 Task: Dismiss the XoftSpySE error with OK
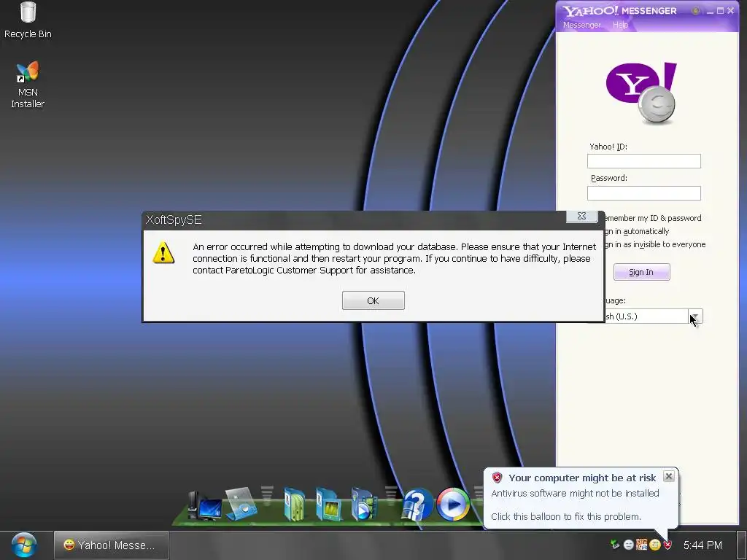[x=373, y=300]
